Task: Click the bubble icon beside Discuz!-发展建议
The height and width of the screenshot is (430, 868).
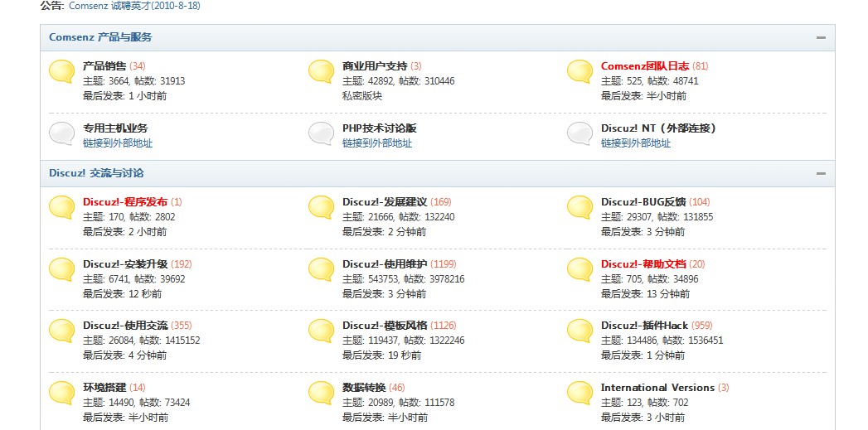Action: [321, 207]
